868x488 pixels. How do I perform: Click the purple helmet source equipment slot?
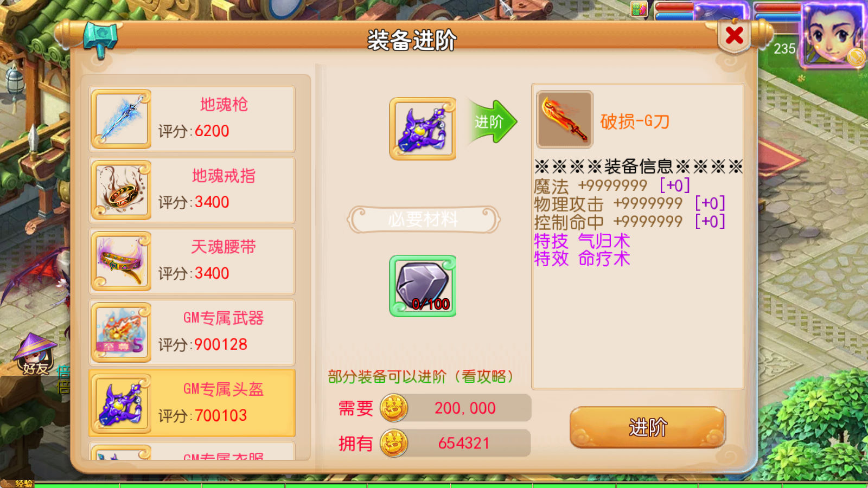point(423,129)
